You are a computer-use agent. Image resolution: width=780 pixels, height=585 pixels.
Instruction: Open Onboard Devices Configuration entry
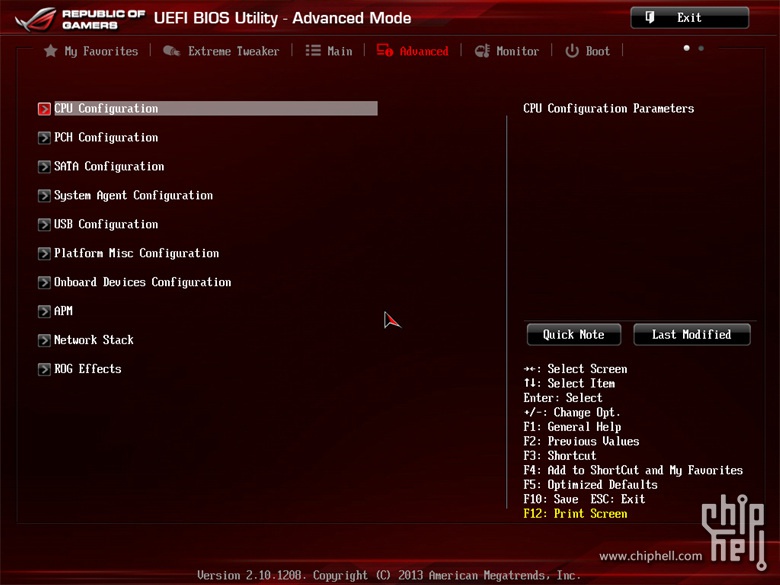[x=142, y=282]
